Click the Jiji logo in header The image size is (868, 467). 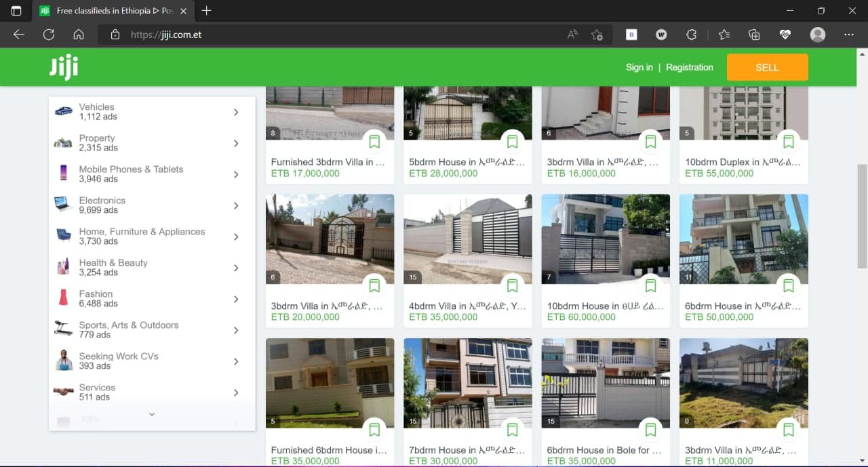tap(64, 67)
